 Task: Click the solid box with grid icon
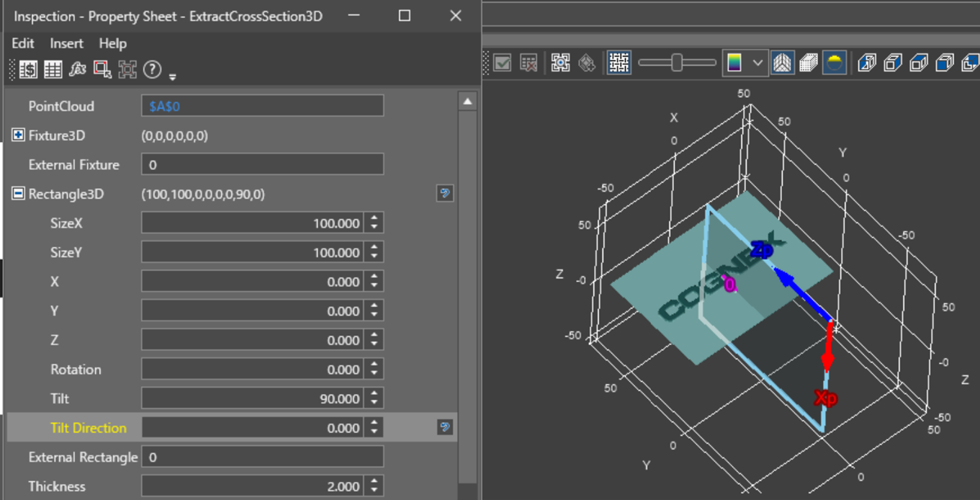(809, 63)
